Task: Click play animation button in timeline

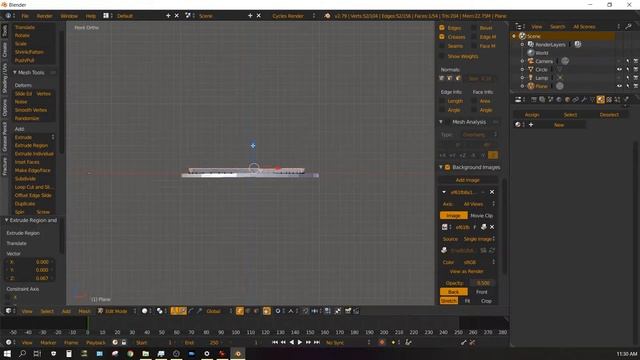Action: (x=300, y=342)
